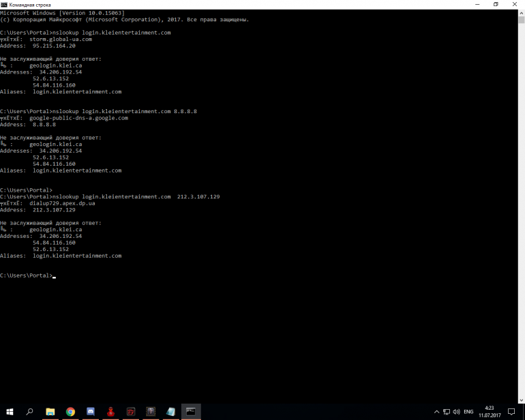The width and height of the screenshot is (525, 420).
Task: Click at the command prompt cursor line
Action: point(54,275)
